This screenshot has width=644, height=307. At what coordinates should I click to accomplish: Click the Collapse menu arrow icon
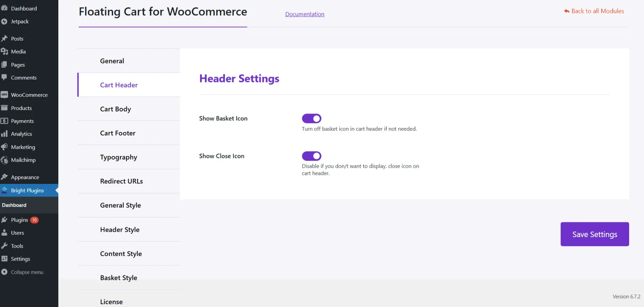point(4,272)
